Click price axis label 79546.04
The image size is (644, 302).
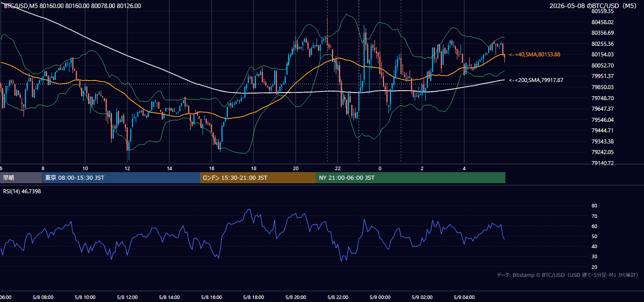pyautogui.click(x=603, y=120)
